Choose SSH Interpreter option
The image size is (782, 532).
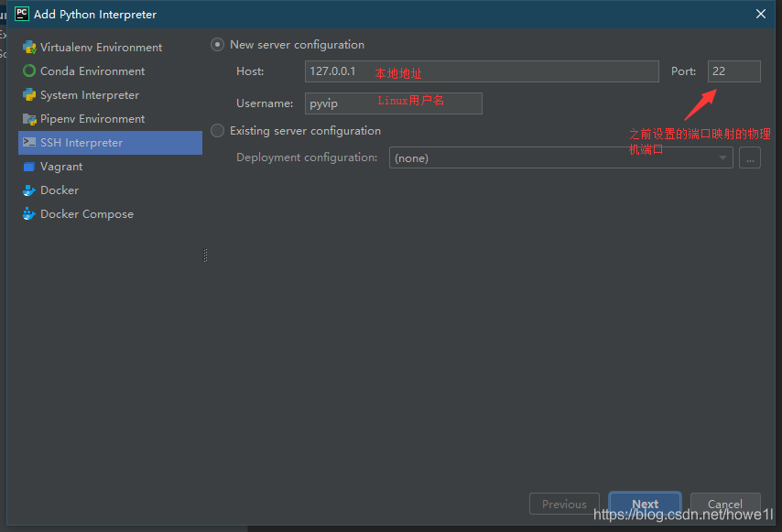tap(110, 143)
